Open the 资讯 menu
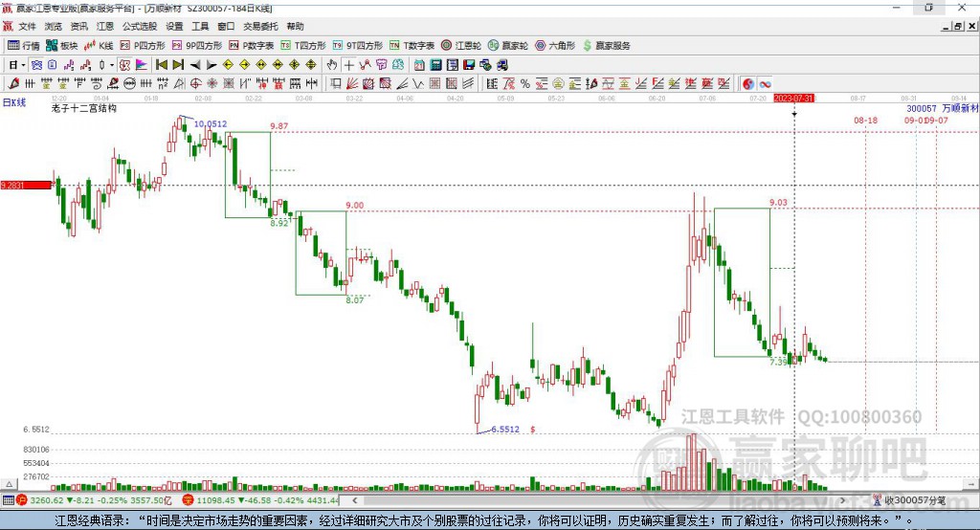Viewport: 980px width, 530px height. [78, 26]
